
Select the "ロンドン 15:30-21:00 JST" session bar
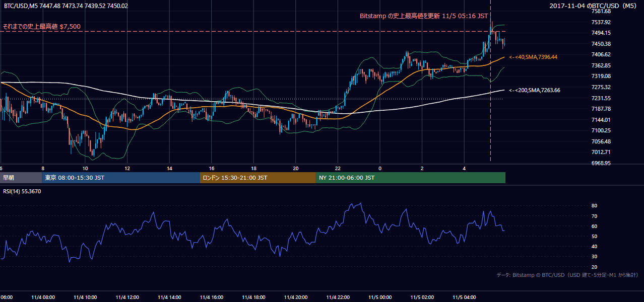(x=258, y=178)
